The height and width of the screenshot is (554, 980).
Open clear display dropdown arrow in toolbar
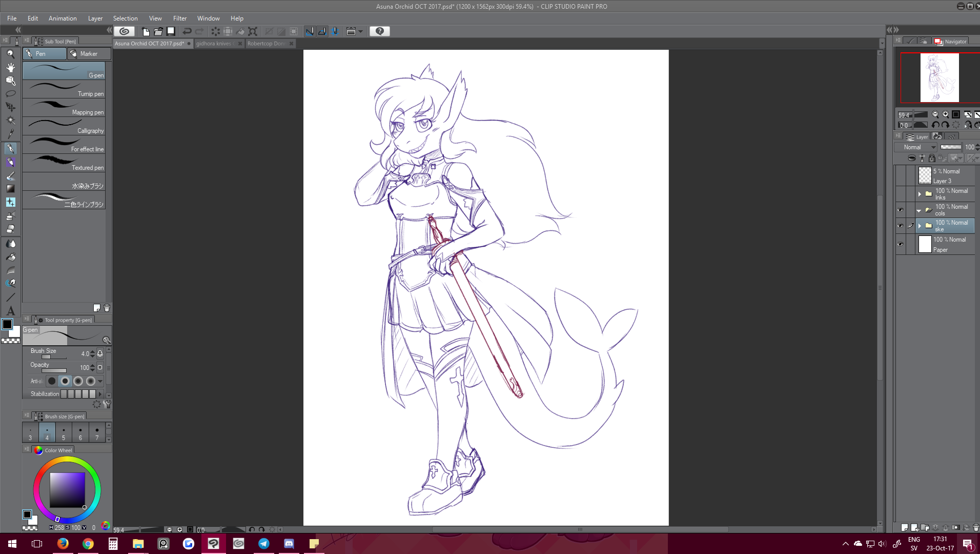tap(361, 31)
